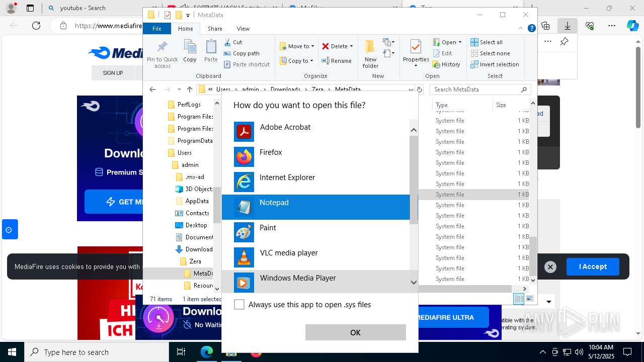This screenshot has height=362, width=644.
Task: Switch to the View ribbon tab
Action: tap(243, 29)
